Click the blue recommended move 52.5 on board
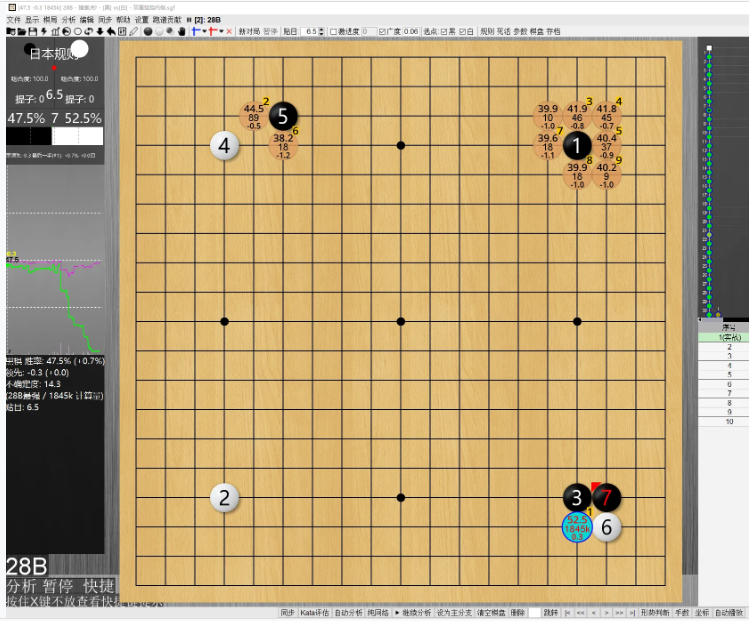Screen dimensions: 749x621 (577, 527)
